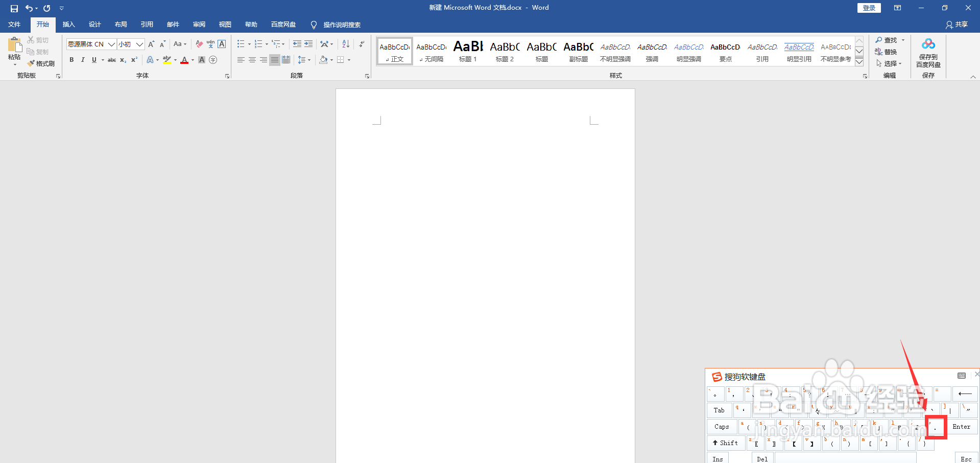This screenshot has height=463, width=980.
Task: Center-align the paragraph
Action: [252, 60]
